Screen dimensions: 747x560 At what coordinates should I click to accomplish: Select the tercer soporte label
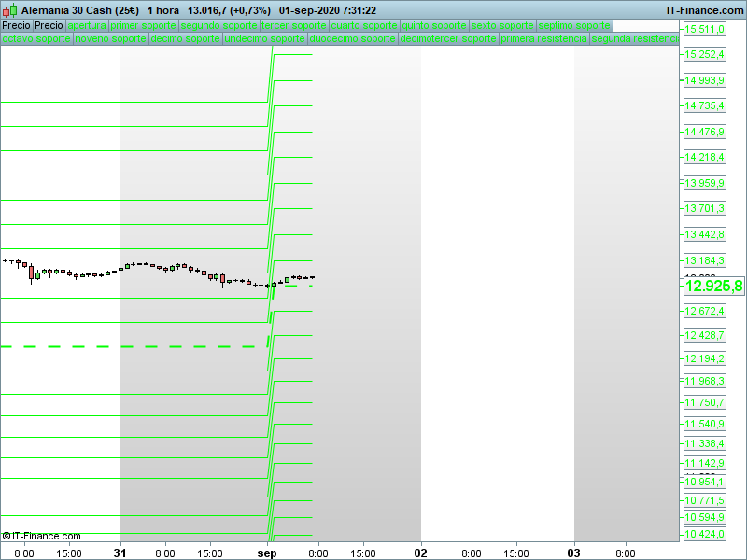click(x=294, y=25)
